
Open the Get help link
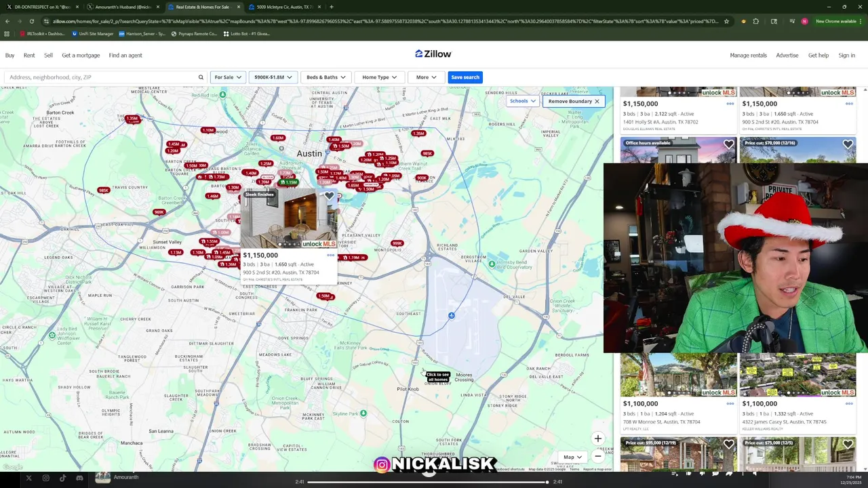point(818,56)
